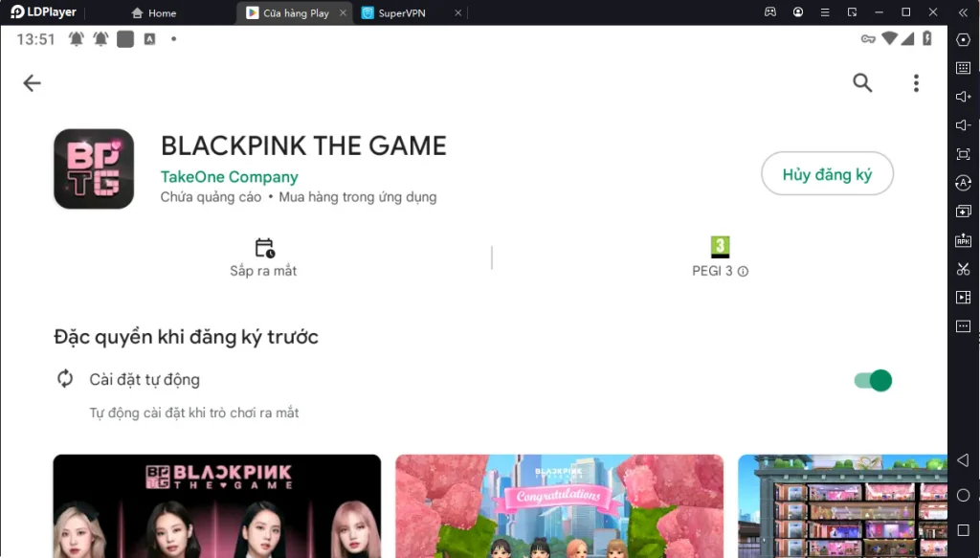Click the volume down sidebar icon
Image resolution: width=980 pixels, height=558 pixels.
pos(963,125)
